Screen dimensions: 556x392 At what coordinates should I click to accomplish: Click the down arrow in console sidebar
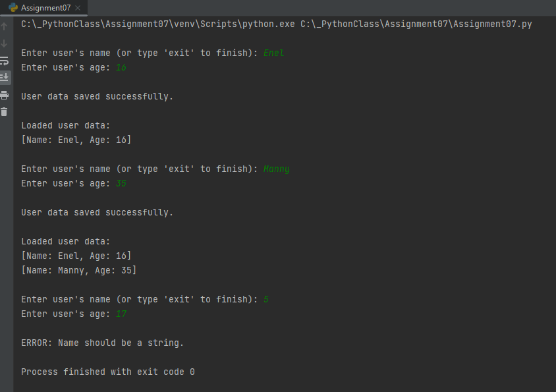pyautogui.click(x=4, y=43)
